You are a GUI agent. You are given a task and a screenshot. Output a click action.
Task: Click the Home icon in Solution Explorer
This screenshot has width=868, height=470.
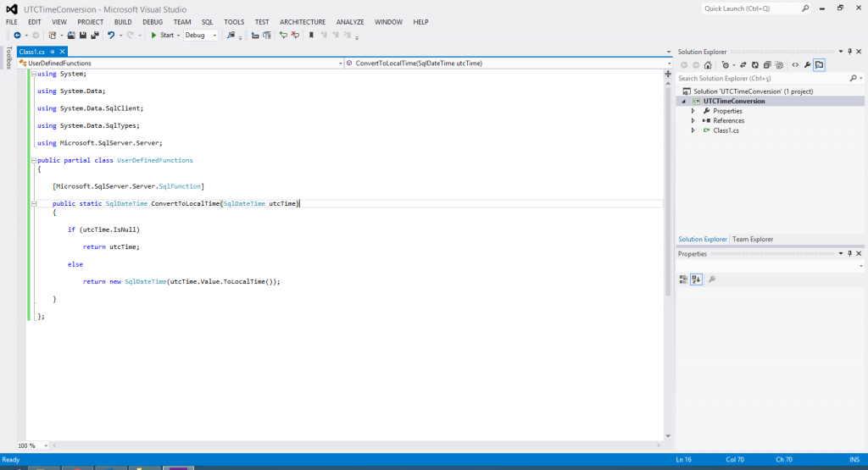click(708, 65)
